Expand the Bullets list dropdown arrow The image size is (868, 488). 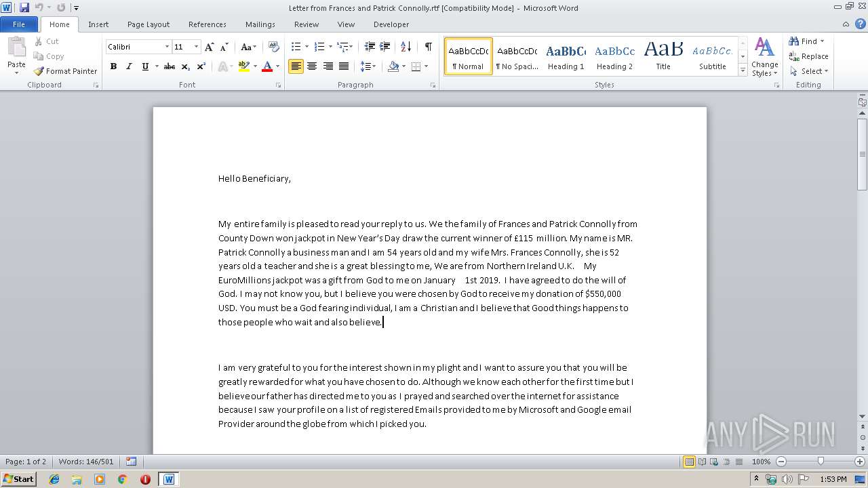pyautogui.click(x=307, y=47)
